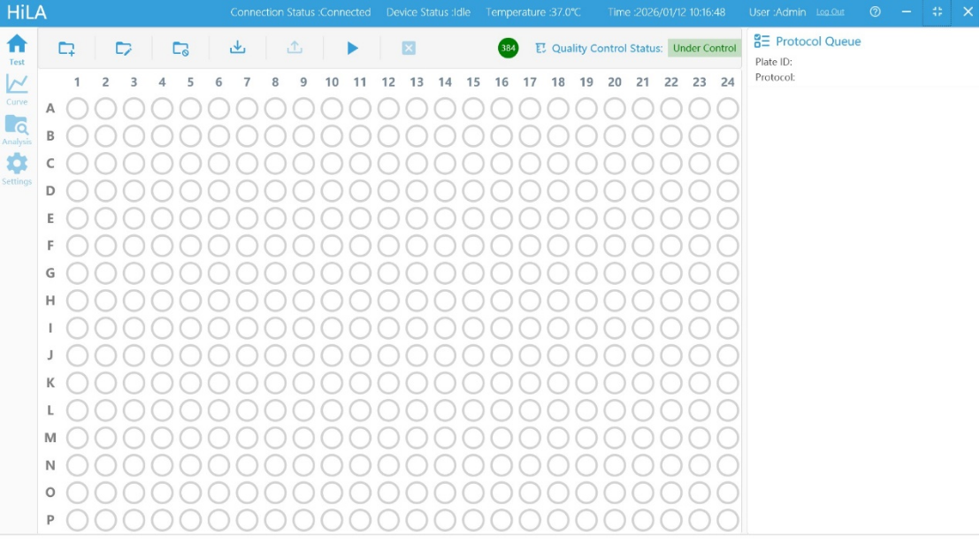This screenshot has width=980, height=551.
Task: Click the stop X toolbar icon
Action: tap(409, 48)
